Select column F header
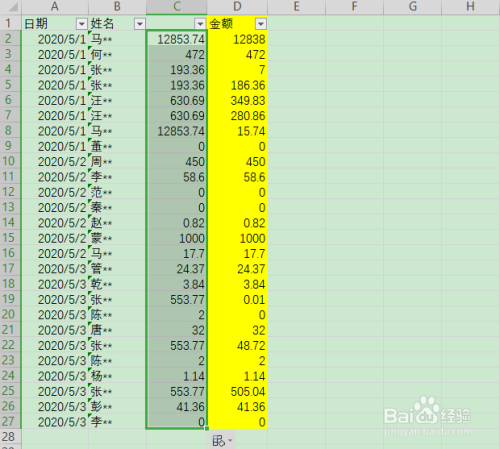 [354, 7]
